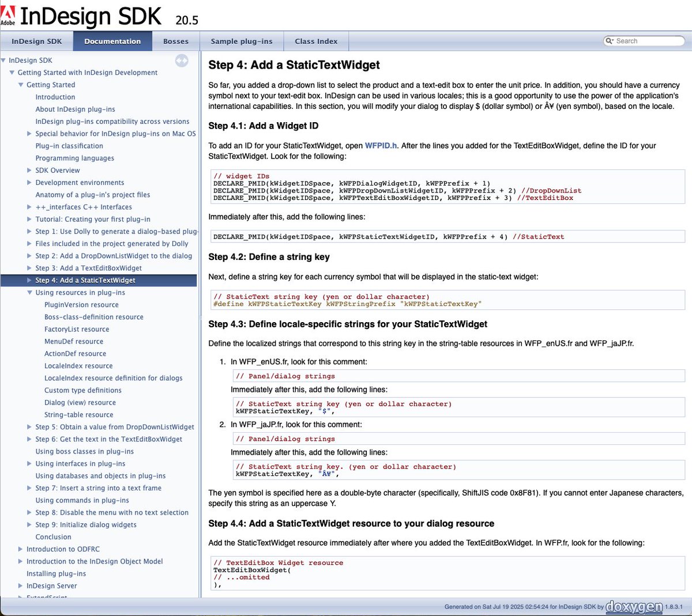Open the Introduction tree item
The image size is (692, 616).
click(55, 97)
